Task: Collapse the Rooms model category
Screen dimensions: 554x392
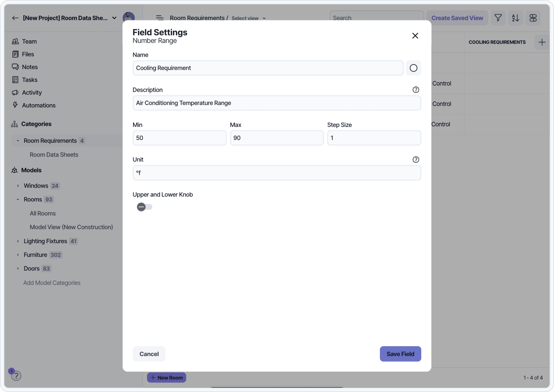Action: pyautogui.click(x=18, y=199)
